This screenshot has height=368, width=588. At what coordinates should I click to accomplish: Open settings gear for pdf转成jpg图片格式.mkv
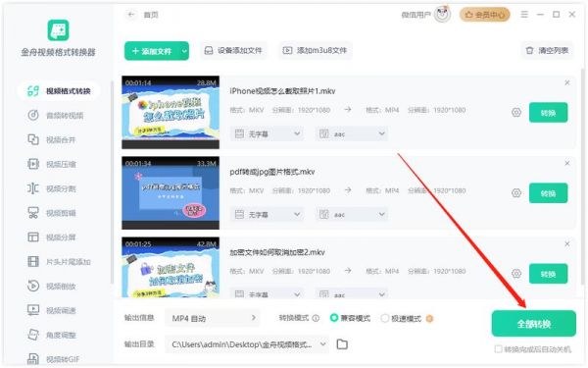point(516,193)
